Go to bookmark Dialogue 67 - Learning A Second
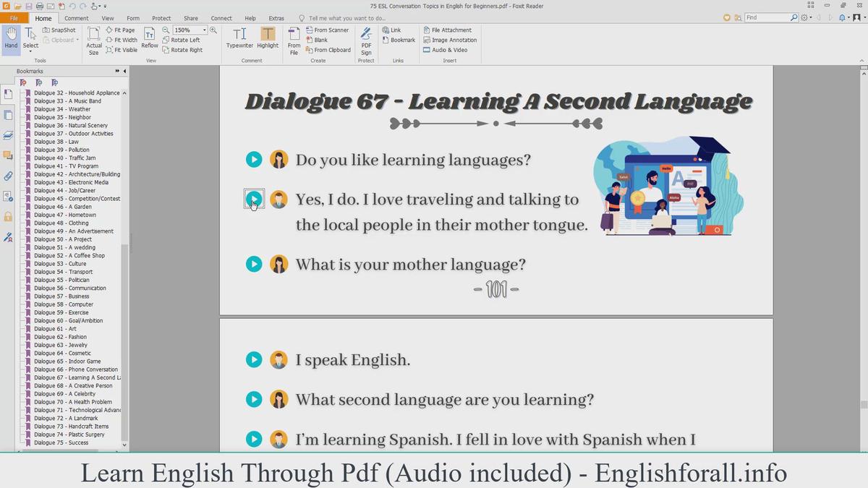The width and height of the screenshot is (868, 488). pos(77,377)
